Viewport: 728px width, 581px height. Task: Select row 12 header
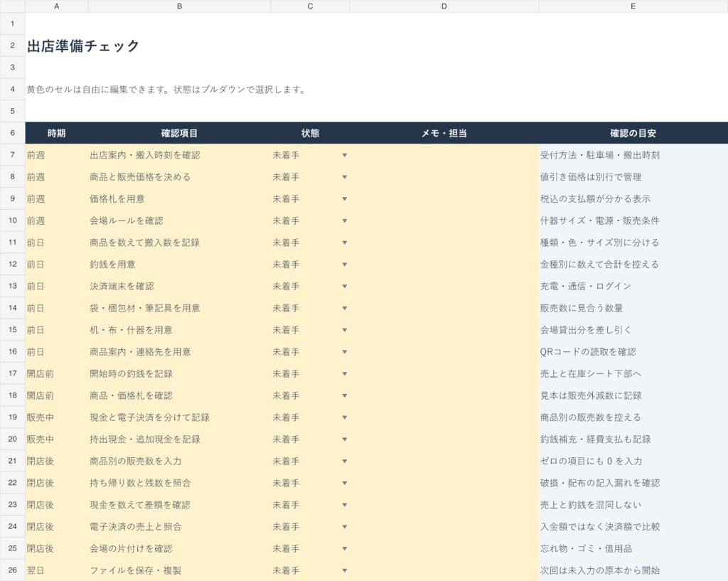13,265
